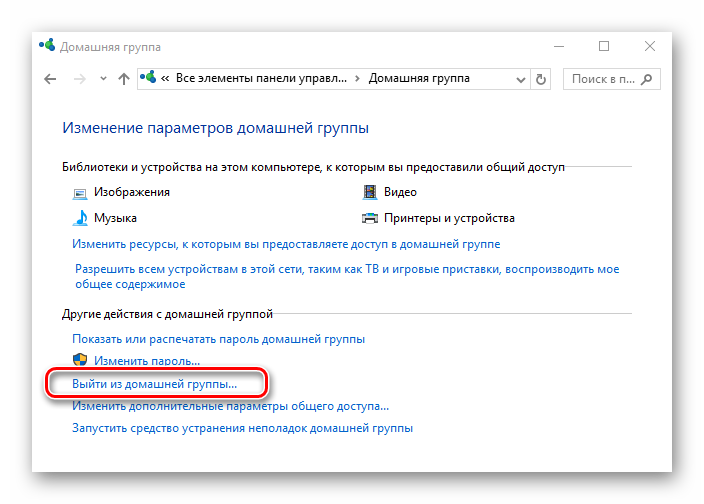Viewport: 704px width, 504px height.
Task: Click the Видео film icon
Action: [x=370, y=192]
